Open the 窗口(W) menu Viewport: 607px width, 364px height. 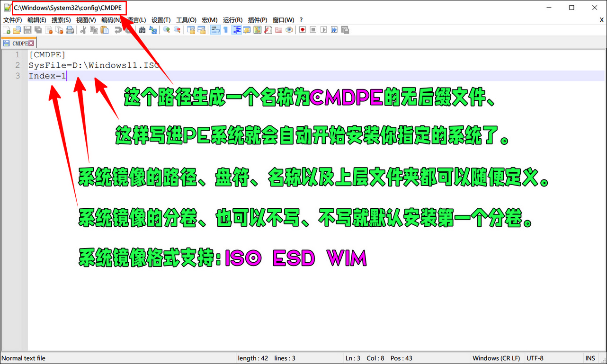283,20
